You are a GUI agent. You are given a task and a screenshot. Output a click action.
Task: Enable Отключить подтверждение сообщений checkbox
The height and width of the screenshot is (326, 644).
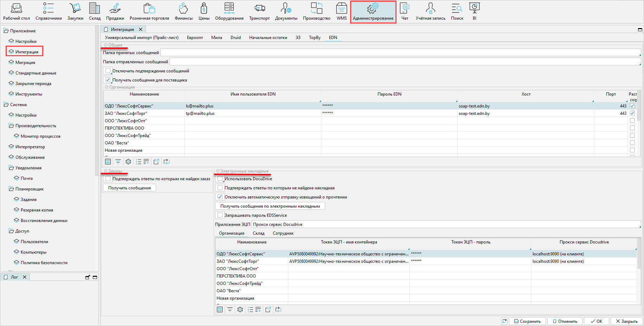point(108,71)
